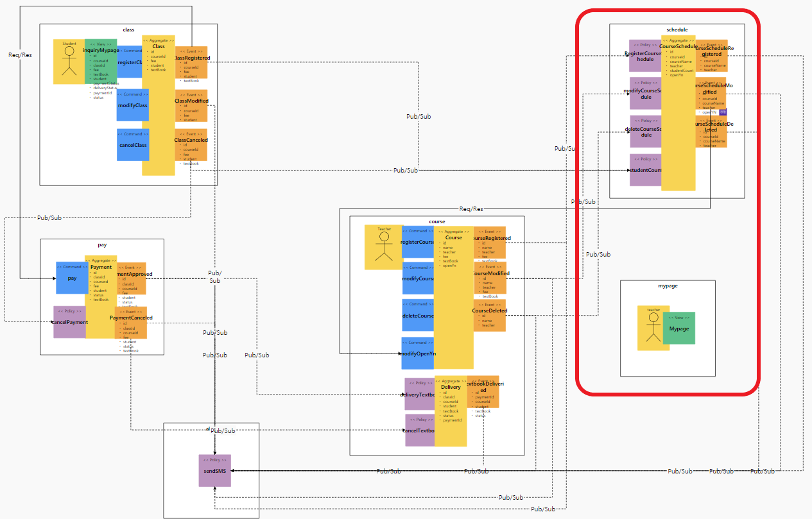Select the cancelTextbook policy sticky
This screenshot has width=812, height=519.
[420, 430]
